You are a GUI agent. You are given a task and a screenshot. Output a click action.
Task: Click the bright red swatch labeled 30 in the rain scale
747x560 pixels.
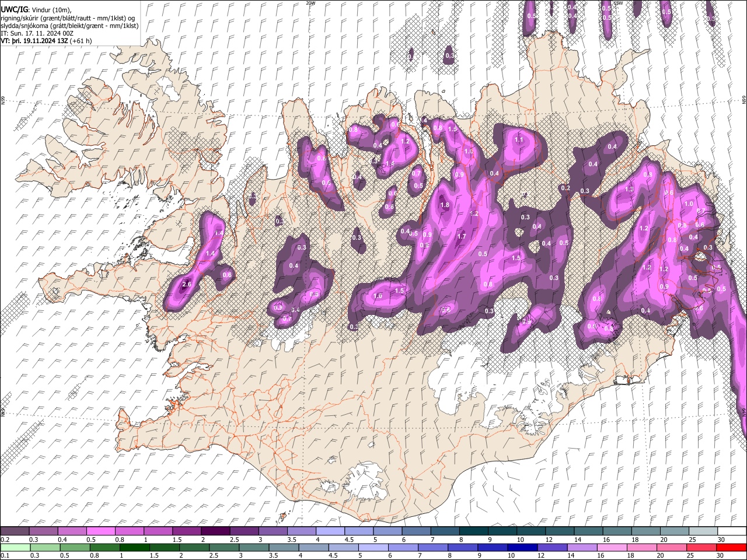click(731, 547)
